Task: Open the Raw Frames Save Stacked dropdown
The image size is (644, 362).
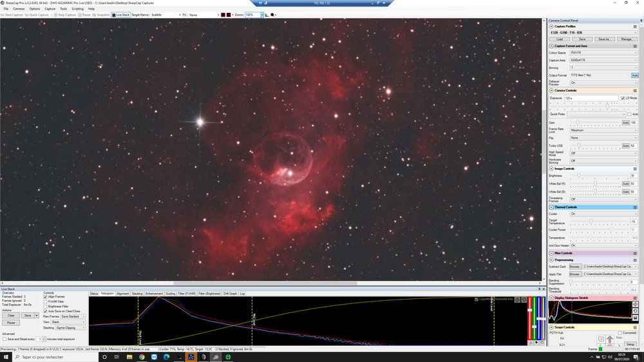Action: 73,316
